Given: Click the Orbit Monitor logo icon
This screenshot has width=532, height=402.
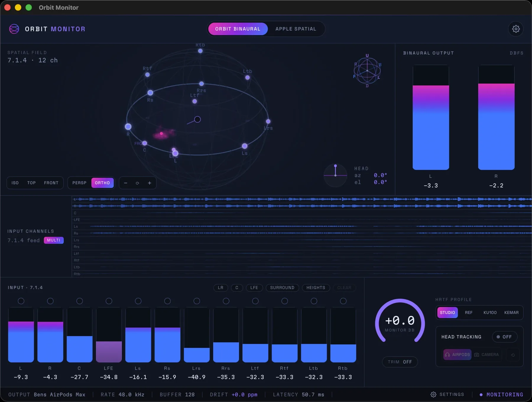Looking at the screenshot, I should point(14,29).
